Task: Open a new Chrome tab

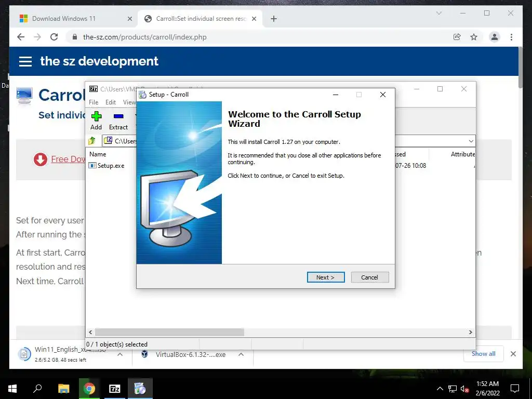Action: pyautogui.click(x=274, y=19)
